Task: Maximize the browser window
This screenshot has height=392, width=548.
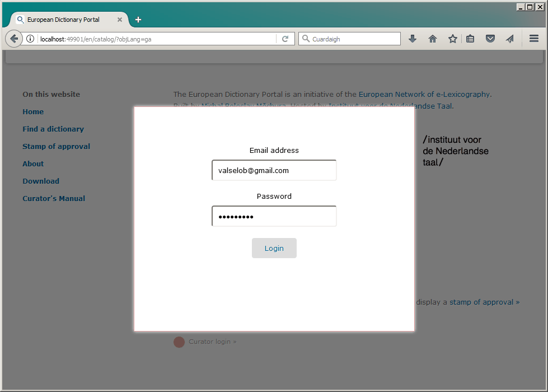Action: click(x=530, y=7)
